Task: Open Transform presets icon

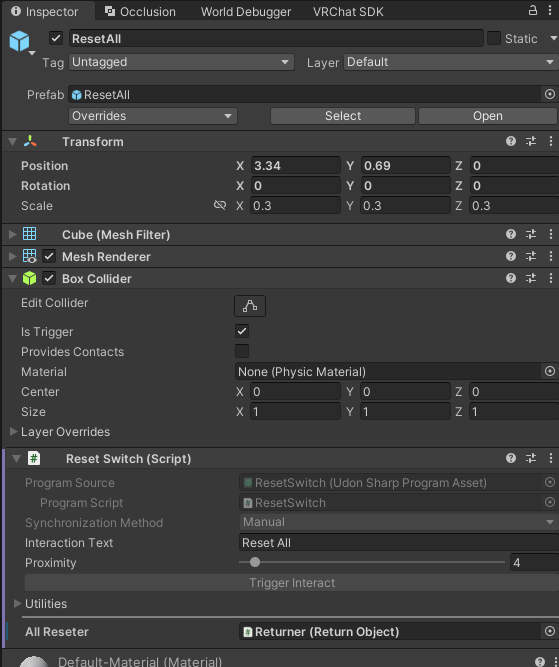Action: [531, 141]
